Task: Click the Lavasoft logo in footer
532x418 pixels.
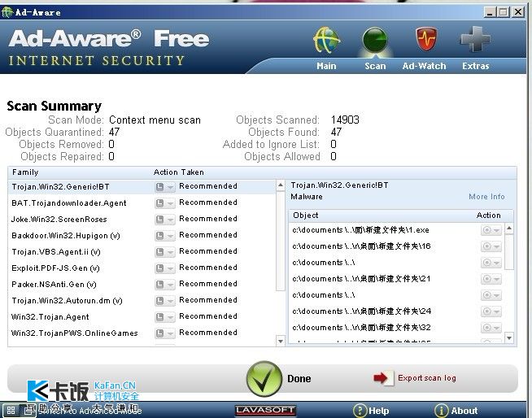Action: [265, 410]
